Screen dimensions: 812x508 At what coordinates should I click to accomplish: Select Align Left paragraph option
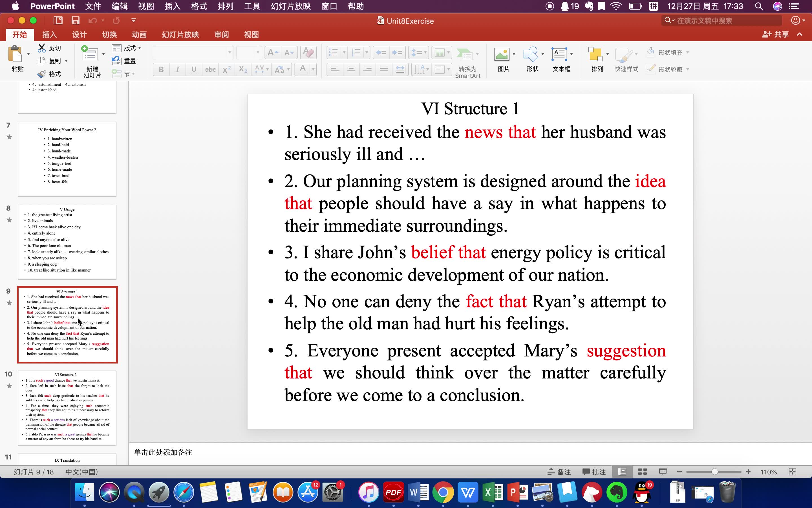335,69
